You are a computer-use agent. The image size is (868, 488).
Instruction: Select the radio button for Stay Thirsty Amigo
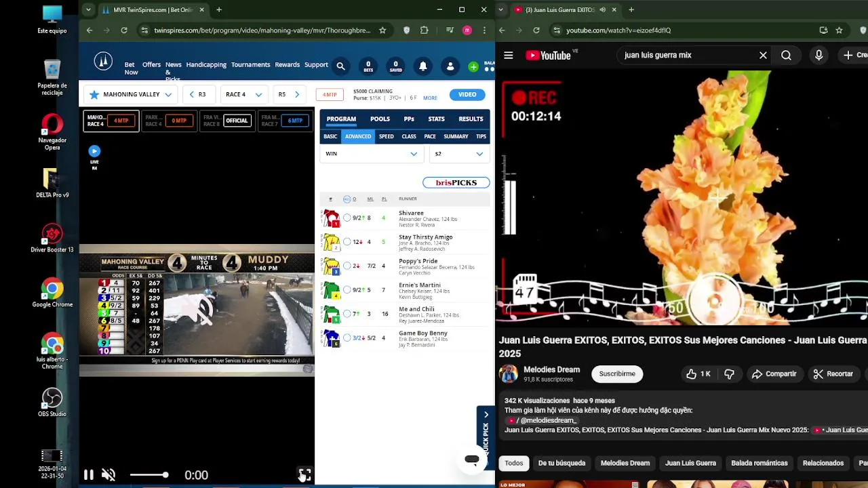(347, 242)
